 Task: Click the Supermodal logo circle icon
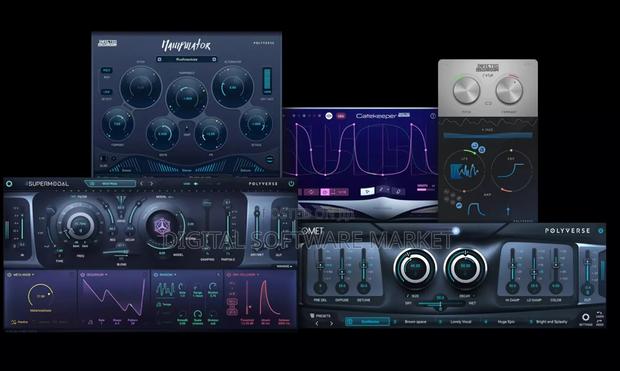(x=9, y=184)
